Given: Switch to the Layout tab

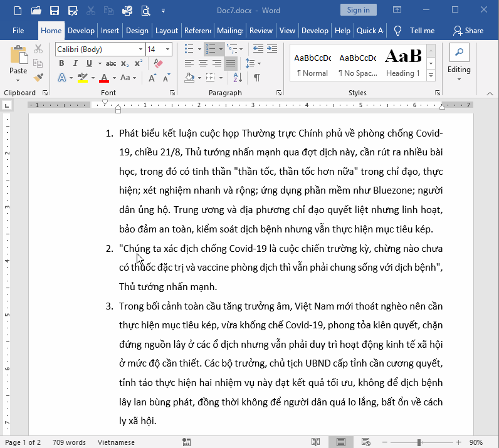Looking at the screenshot, I should click(167, 31).
